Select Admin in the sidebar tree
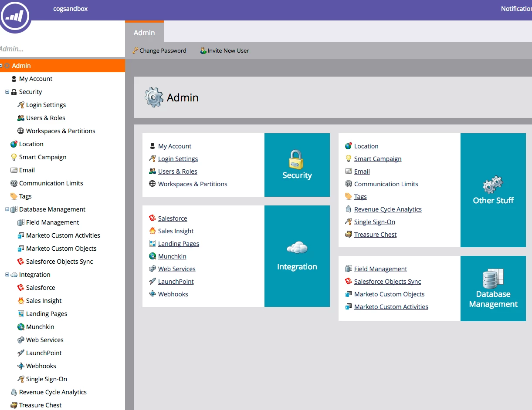 tap(62, 66)
